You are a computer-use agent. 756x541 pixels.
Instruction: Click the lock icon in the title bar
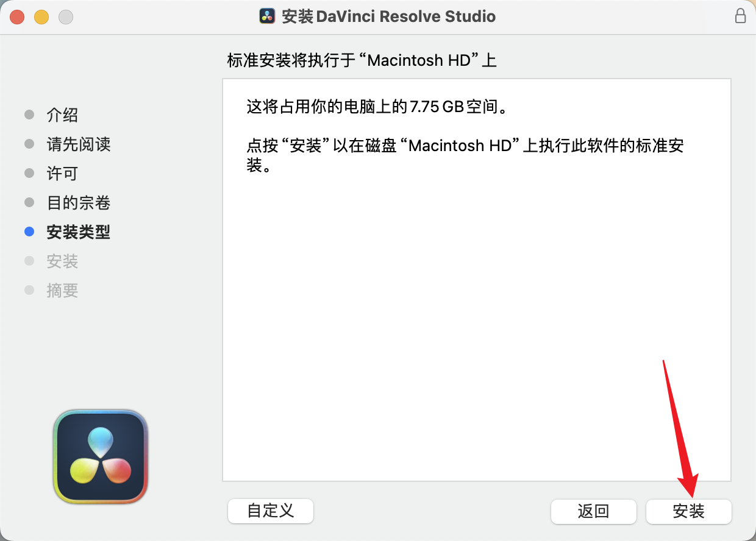tap(740, 16)
